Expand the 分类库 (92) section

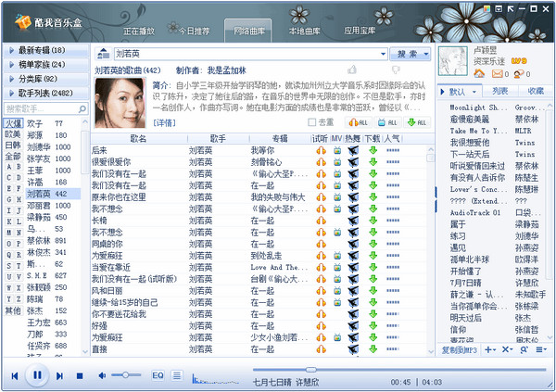[46, 79]
